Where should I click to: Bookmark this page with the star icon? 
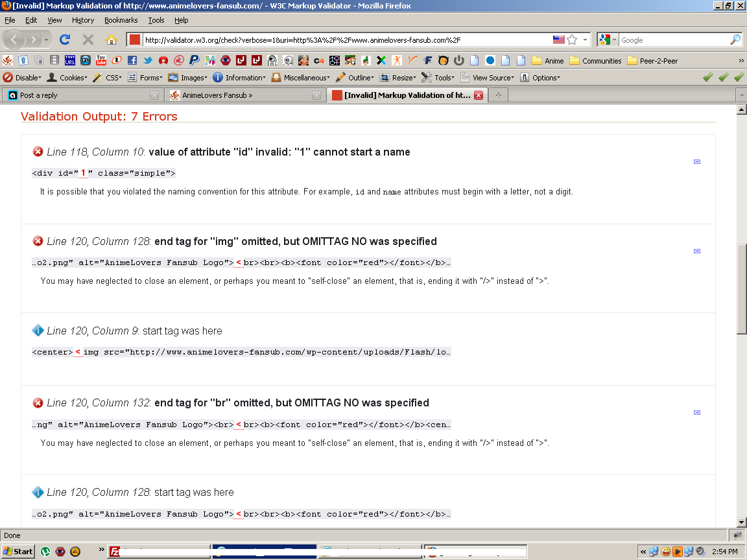click(x=572, y=40)
